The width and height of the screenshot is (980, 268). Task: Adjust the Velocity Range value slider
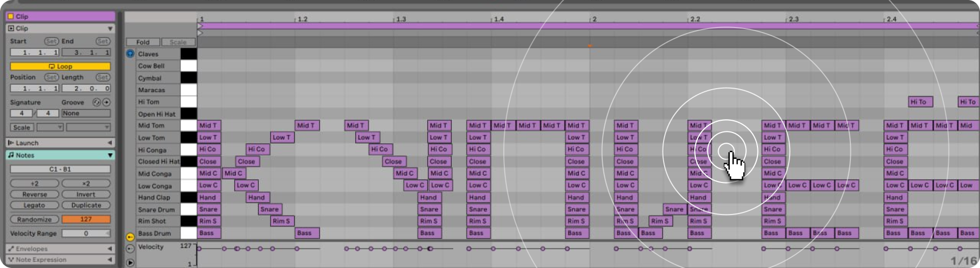click(86, 233)
